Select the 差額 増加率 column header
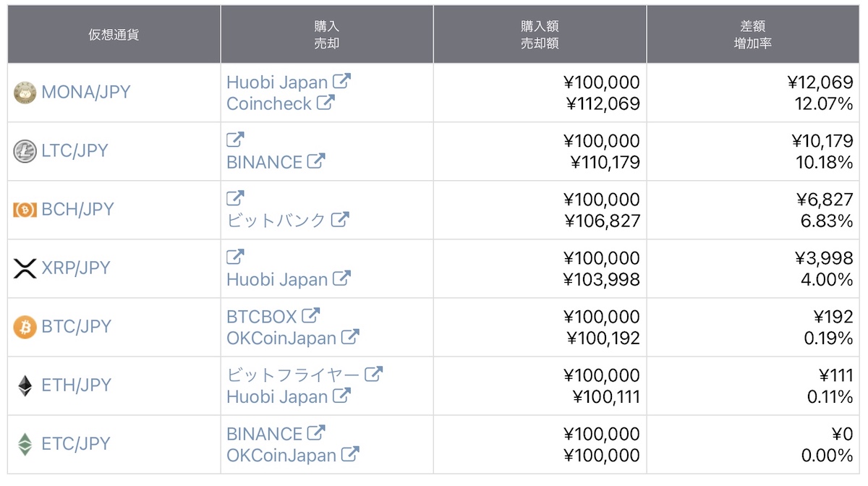 point(753,35)
